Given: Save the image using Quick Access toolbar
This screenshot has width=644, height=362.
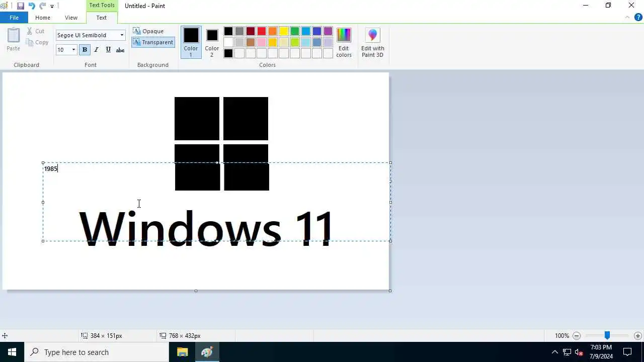Looking at the screenshot, I should 21,6.
